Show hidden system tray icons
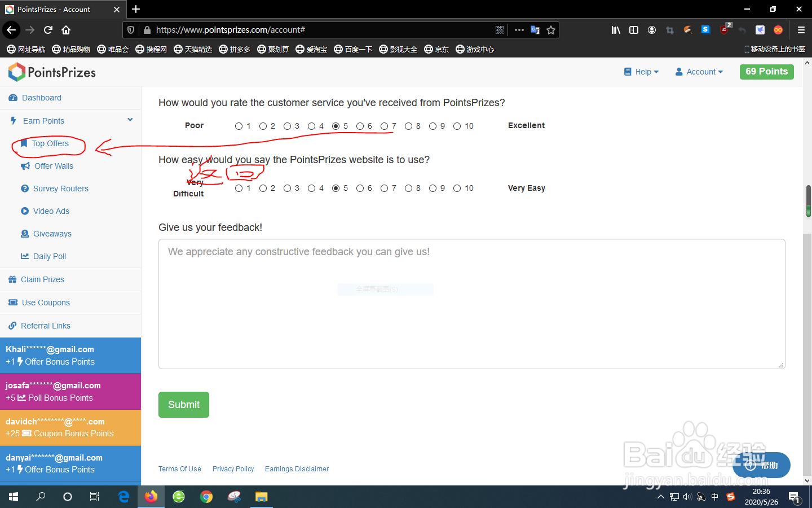Screen dimensions: 812x508 point(660,497)
